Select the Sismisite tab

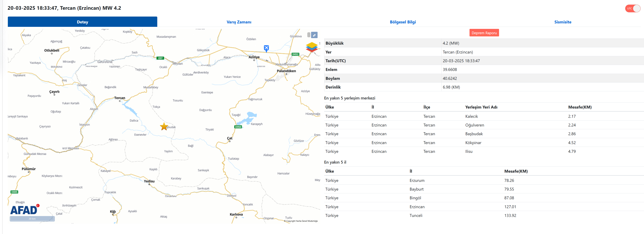point(563,22)
